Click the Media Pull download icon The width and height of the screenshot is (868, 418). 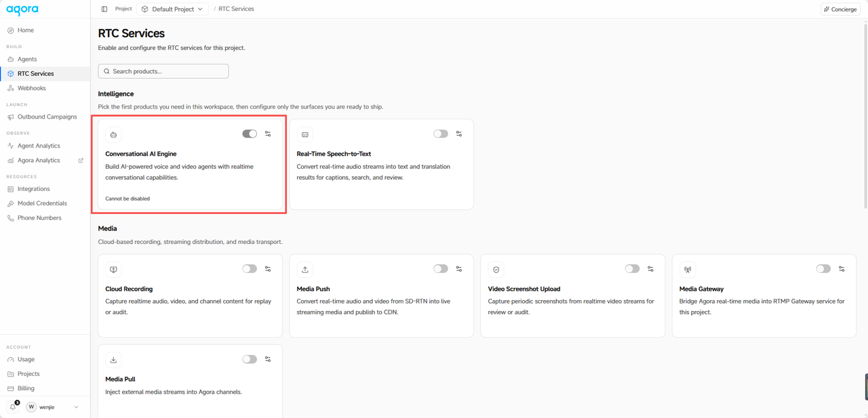(113, 360)
